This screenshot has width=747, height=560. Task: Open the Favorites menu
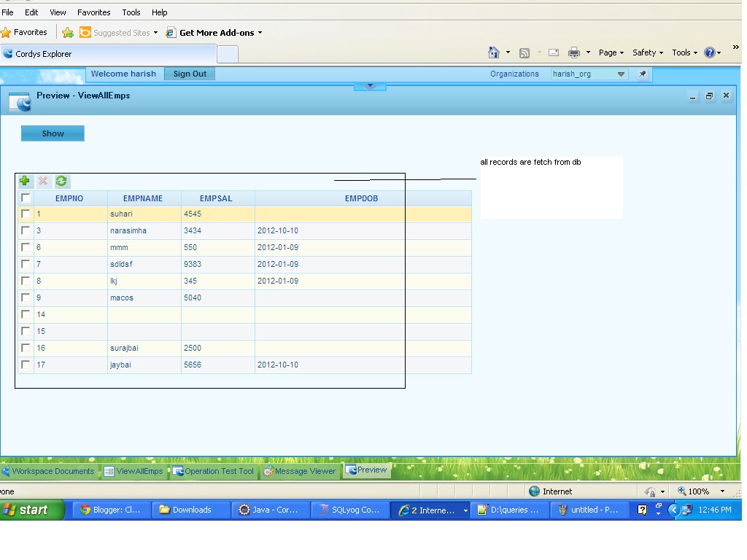click(94, 12)
